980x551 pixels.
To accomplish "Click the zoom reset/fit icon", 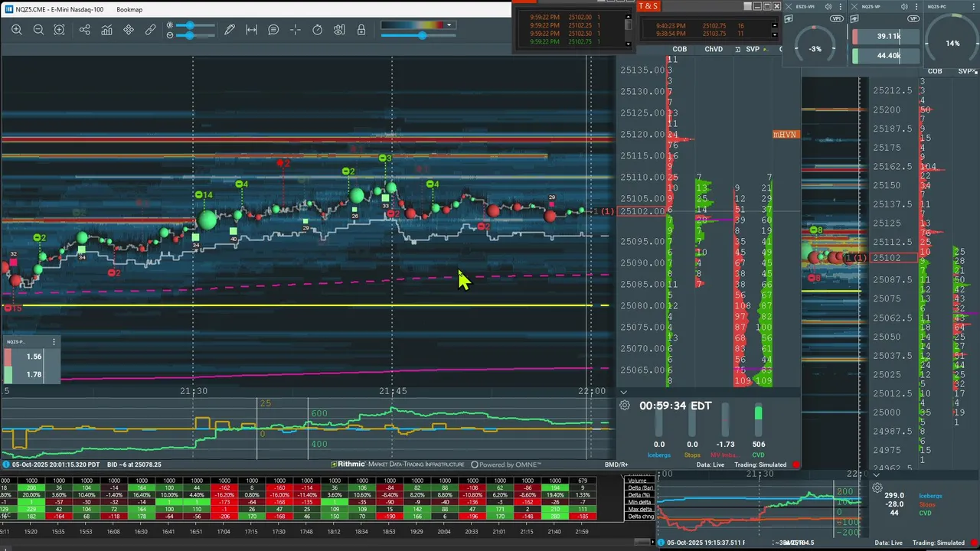I will [59, 30].
